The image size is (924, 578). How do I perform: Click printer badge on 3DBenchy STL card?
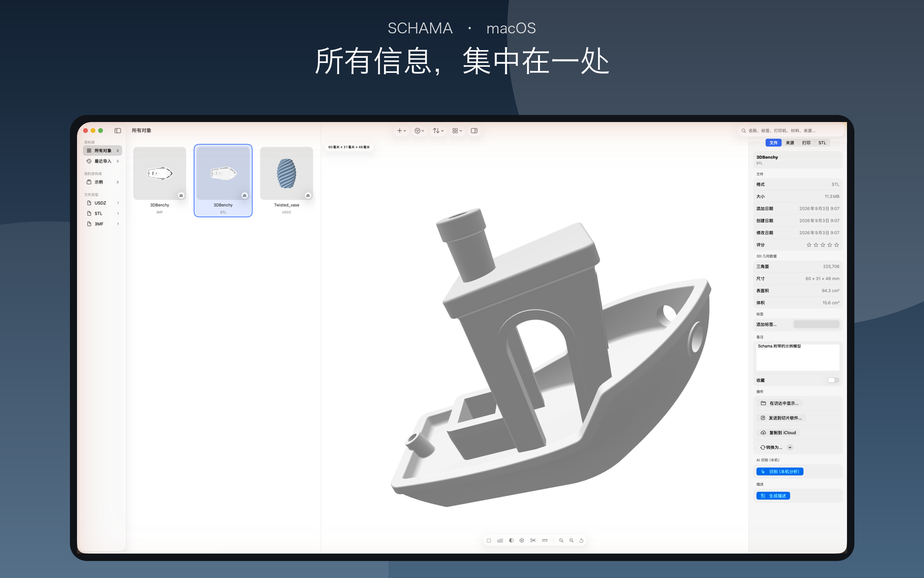tap(244, 196)
